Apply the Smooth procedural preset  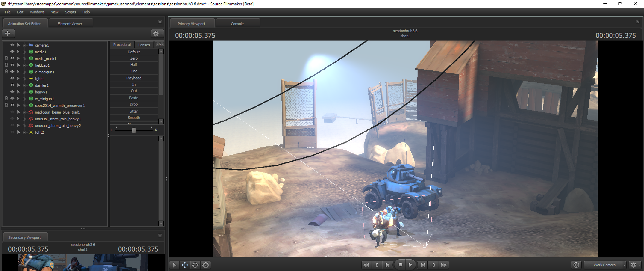click(x=134, y=118)
